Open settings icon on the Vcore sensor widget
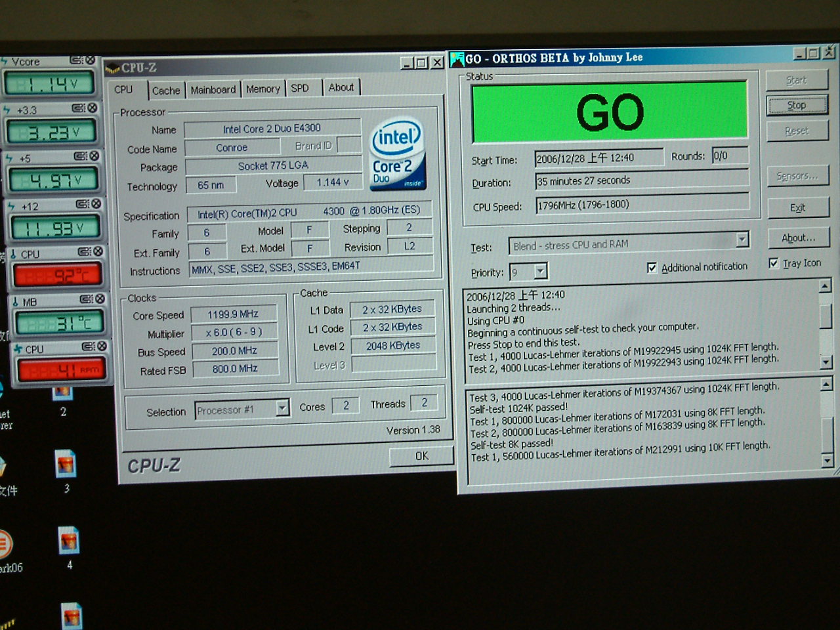Viewport: 840px width, 630px height. [x=76, y=60]
